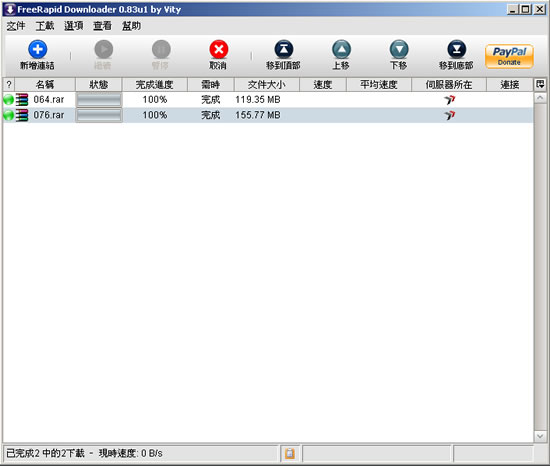This screenshot has height=466, width=550.
Task: Open the 幫助 menu
Action: click(x=132, y=26)
